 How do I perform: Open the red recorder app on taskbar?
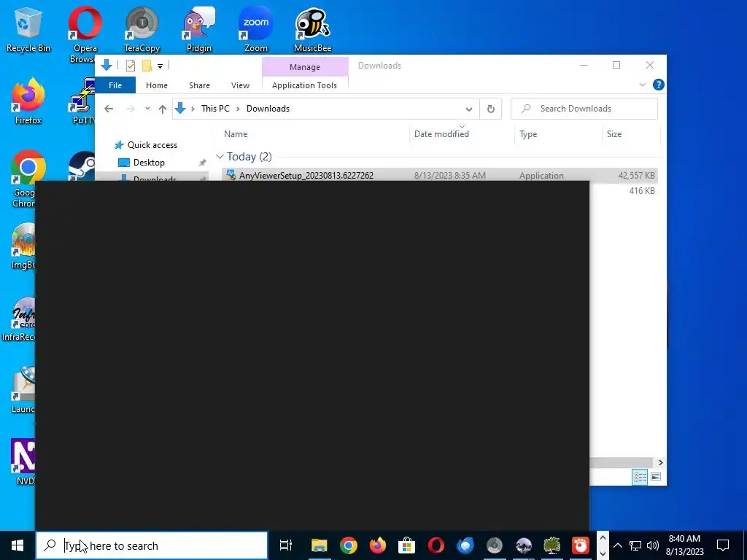click(581, 545)
